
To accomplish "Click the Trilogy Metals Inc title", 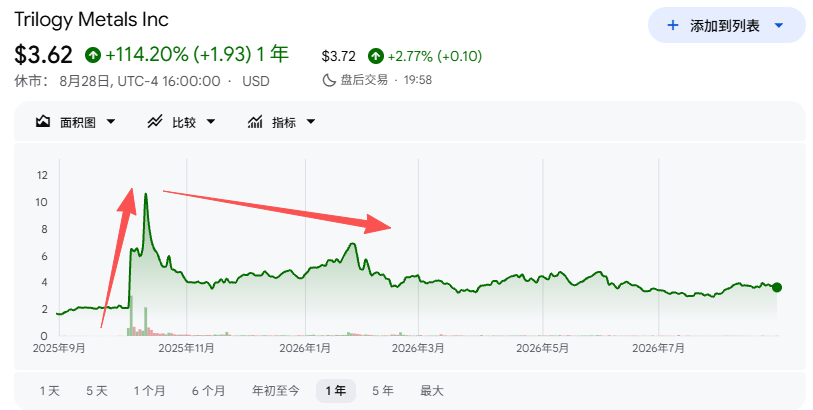I will pyautogui.click(x=91, y=20).
